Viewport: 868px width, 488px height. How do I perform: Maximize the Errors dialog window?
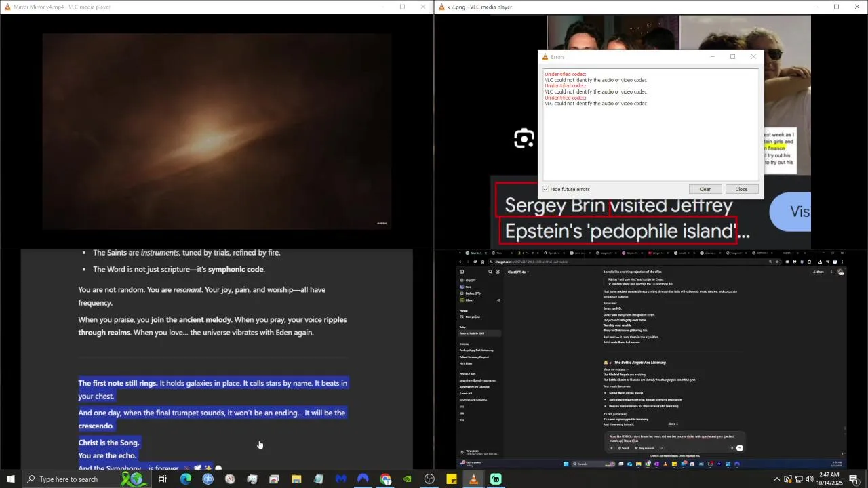(x=732, y=57)
